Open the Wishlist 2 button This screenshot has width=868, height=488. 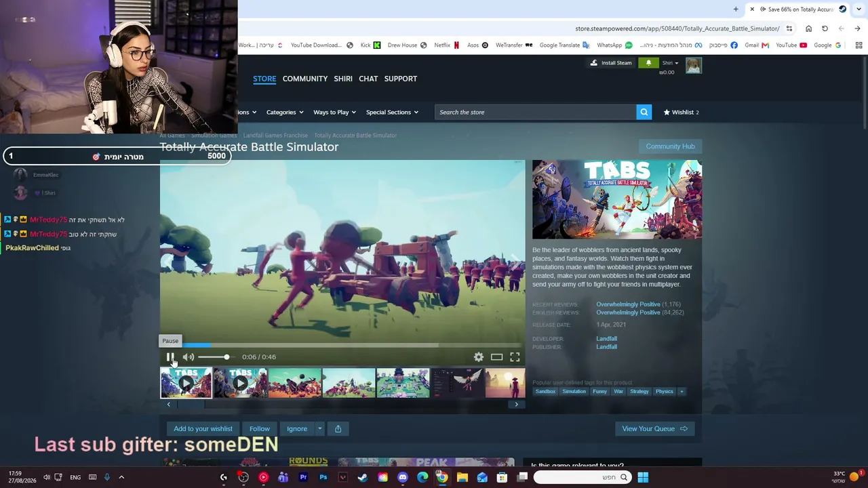point(682,112)
